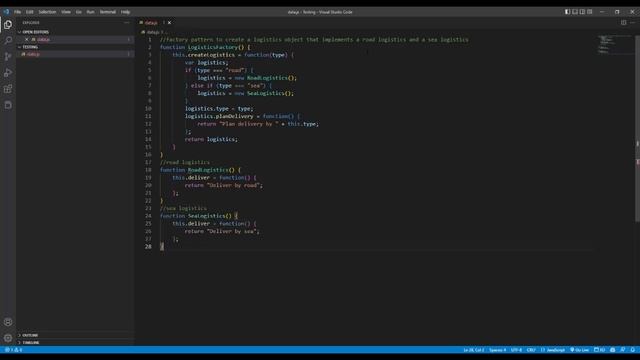Image resolution: width=640 pixels, height=360 pixels.
Task: Collapse the Open Editors section
Action: click(75, 32)
